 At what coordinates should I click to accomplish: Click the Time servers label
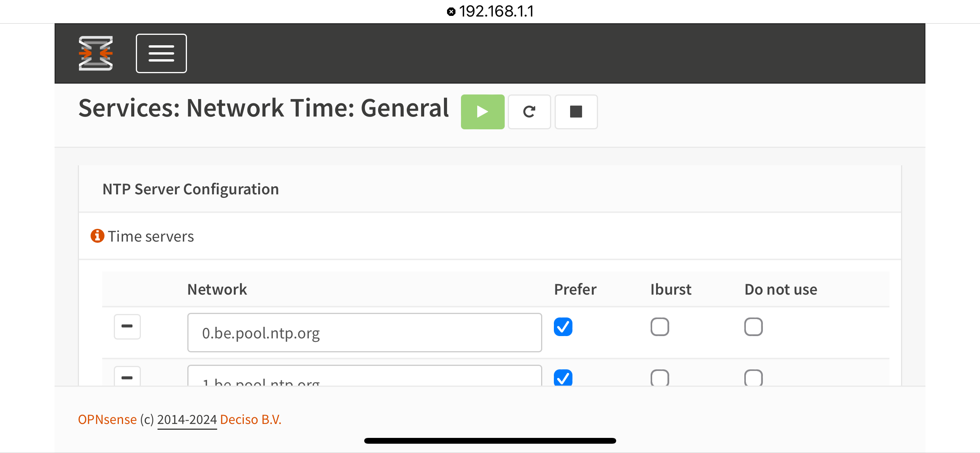click(x=151, y=236)
